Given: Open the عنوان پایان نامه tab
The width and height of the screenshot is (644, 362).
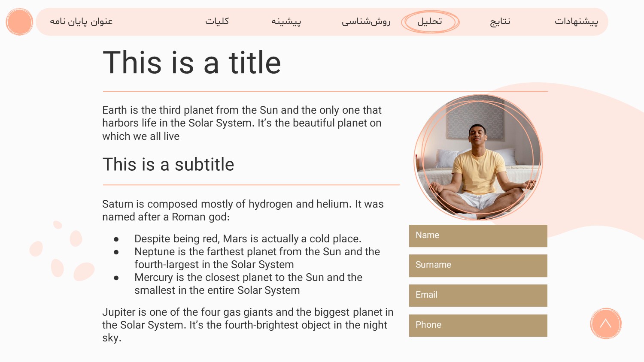Looking at the screenshot, I should (x=81, y=21).
